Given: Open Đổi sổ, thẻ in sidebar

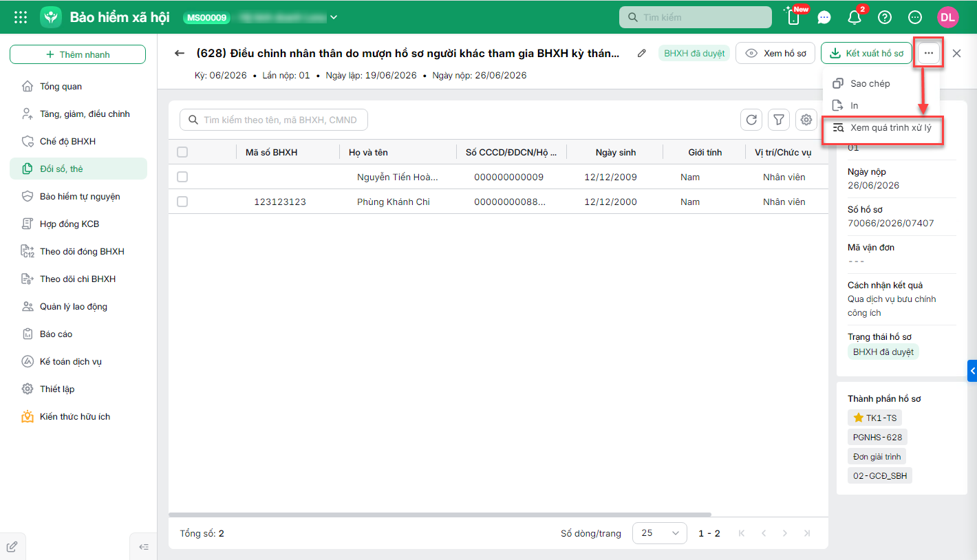Looking at the screenshot, I should click(x=78, y=169).
